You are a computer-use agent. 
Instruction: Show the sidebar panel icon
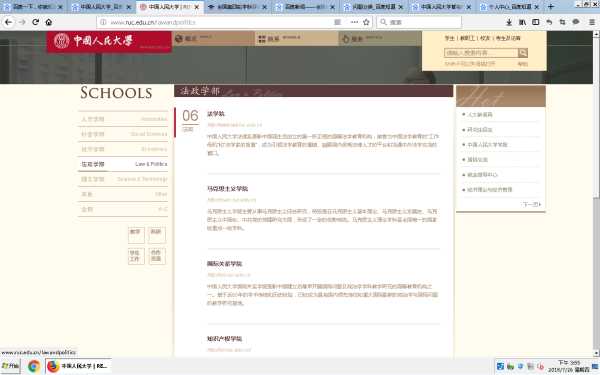536,22
